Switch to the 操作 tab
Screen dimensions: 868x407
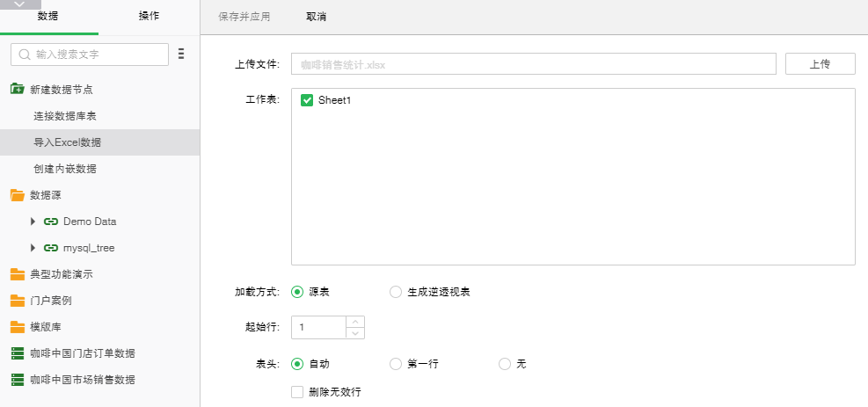coord(149,17)
